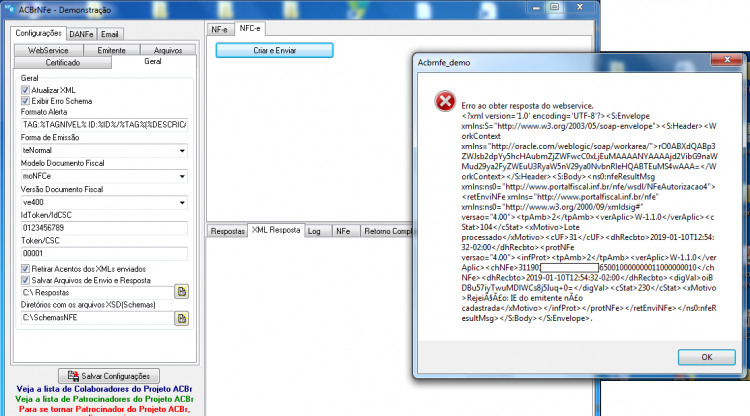Toggle Retirar Acentos dos XMLs enviados checkbox
The height and width of the screenshot is (416, 750).
[x=25, y=269]
